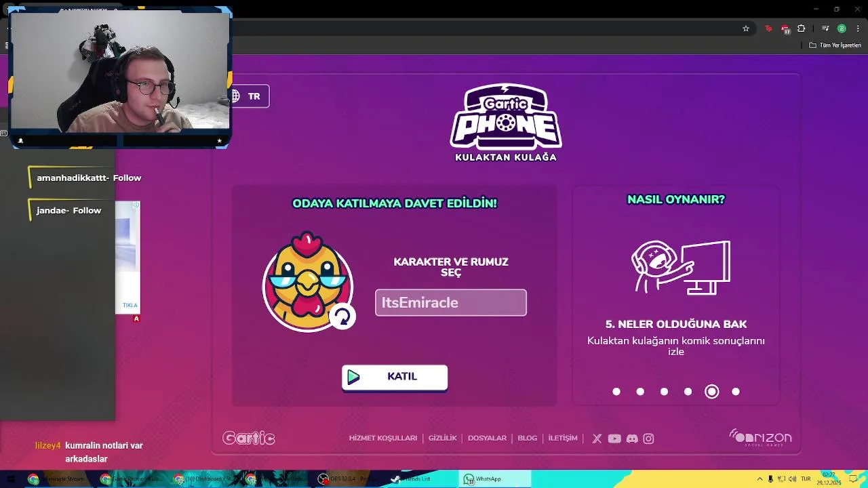Open WhatsApp from the taskbar
Viewport: 868px width, 488px height.
[x=494, y=479]
